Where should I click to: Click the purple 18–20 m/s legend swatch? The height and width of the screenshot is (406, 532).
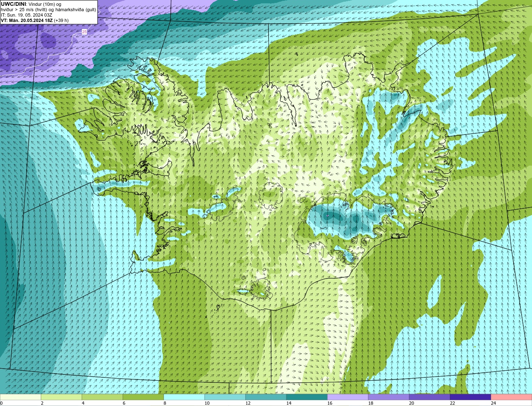(389, 397)
